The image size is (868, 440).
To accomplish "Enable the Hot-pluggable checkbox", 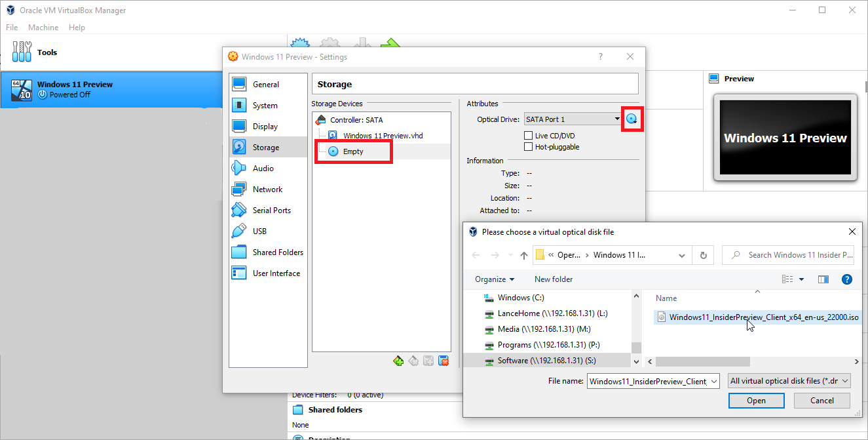I will point(528,147).
